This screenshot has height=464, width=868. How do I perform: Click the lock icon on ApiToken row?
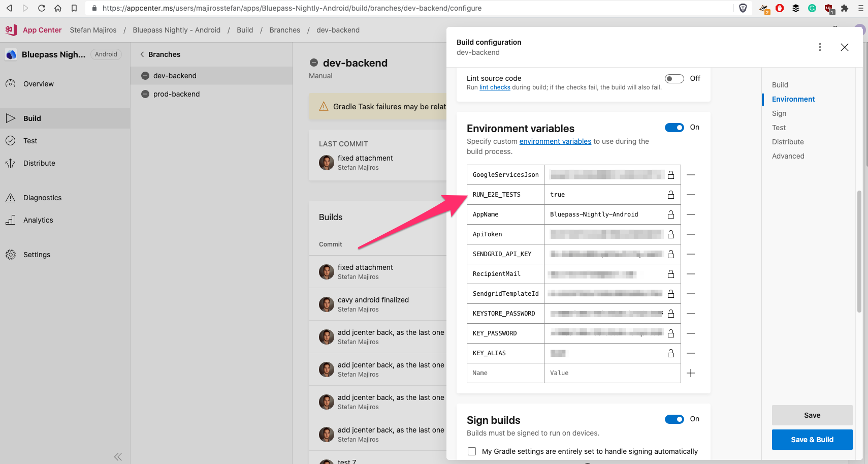(671, 234)
